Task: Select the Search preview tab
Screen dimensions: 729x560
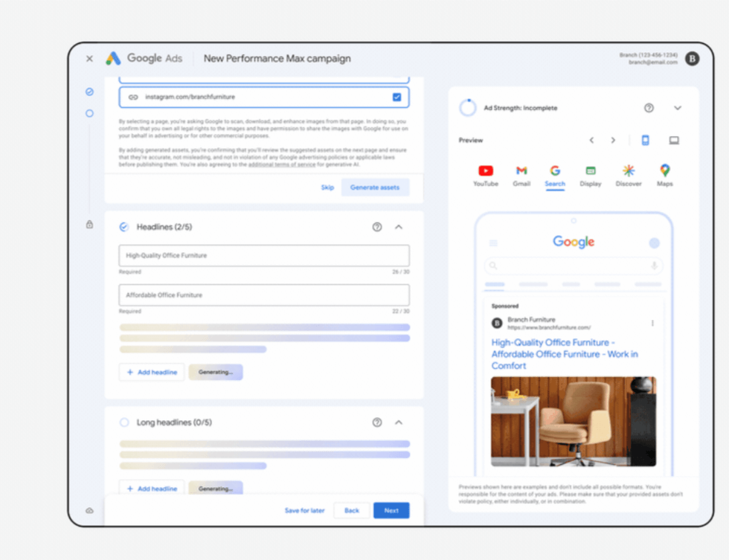Action: (555, 176)
